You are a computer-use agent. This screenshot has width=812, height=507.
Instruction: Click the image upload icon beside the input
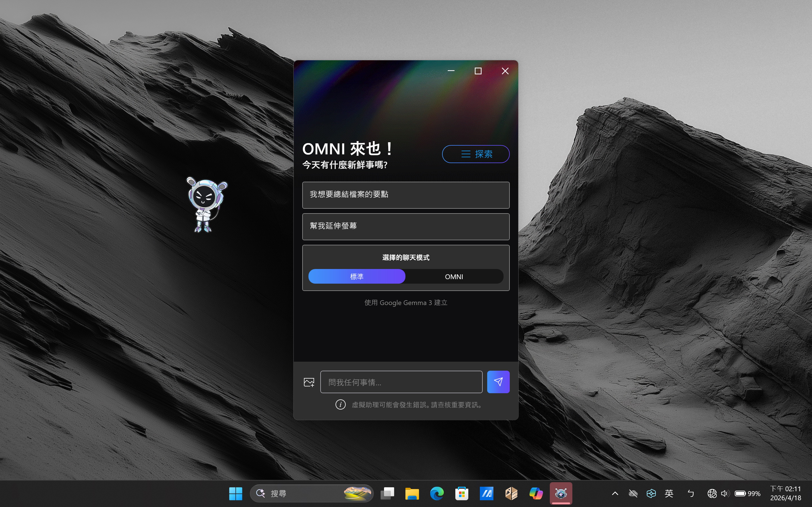[309, 382]
